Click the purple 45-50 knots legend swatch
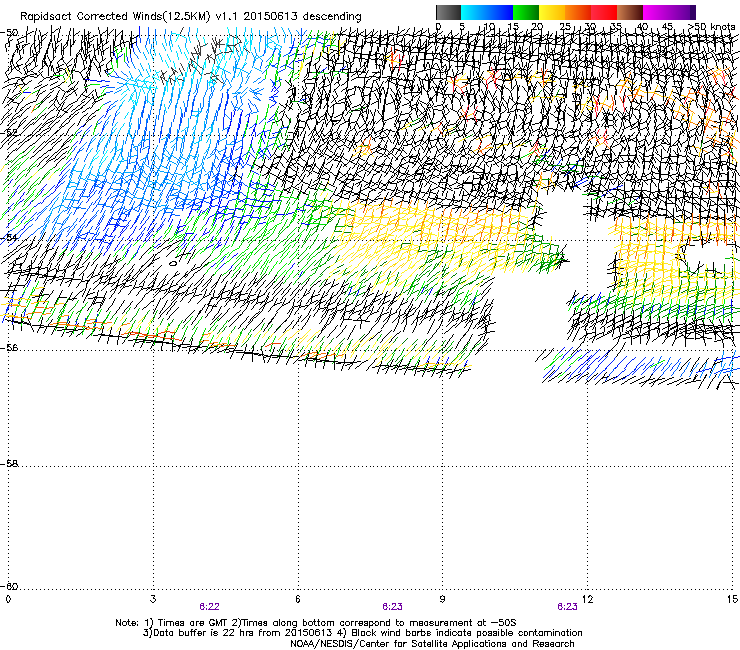740x650 pixels. click(682, 12)
